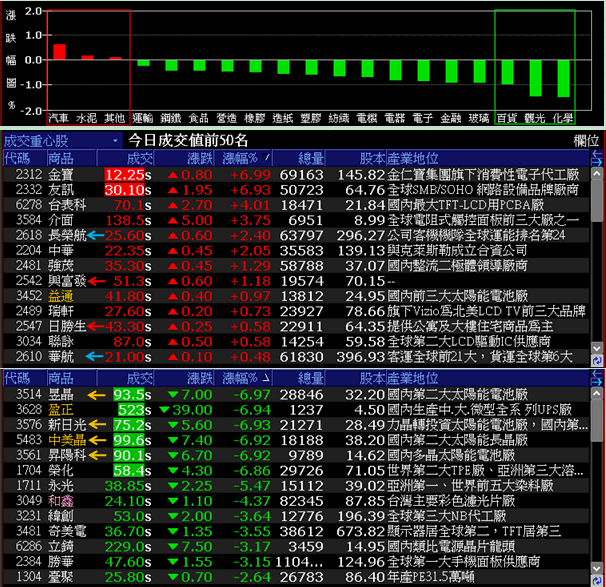Click yellow 盈正 stock name

click(61, 410)
